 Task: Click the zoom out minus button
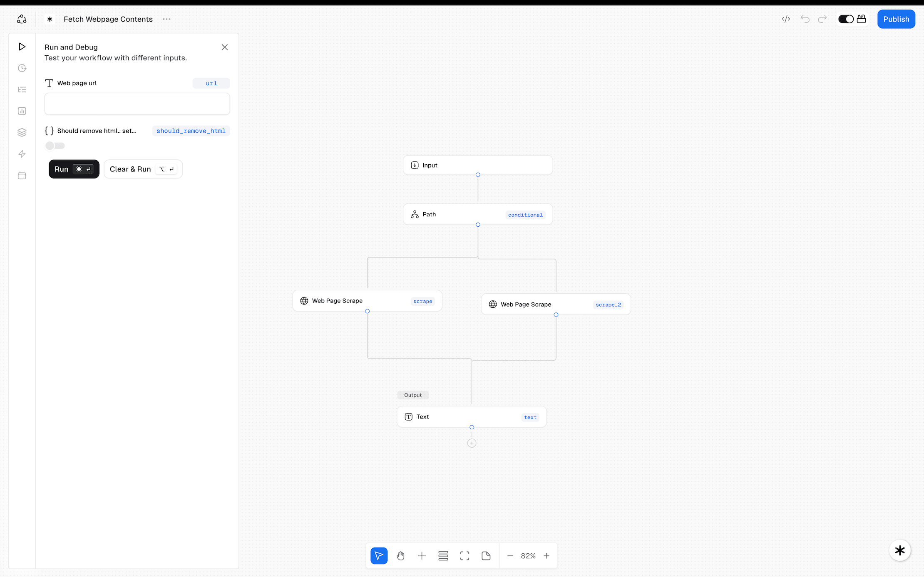[x=510, y=556]
